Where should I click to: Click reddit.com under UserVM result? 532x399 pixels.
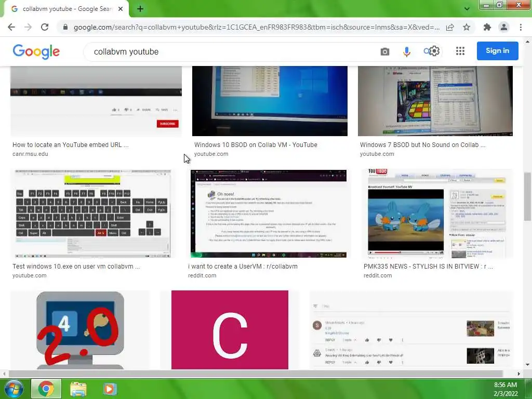coord(202,276)
